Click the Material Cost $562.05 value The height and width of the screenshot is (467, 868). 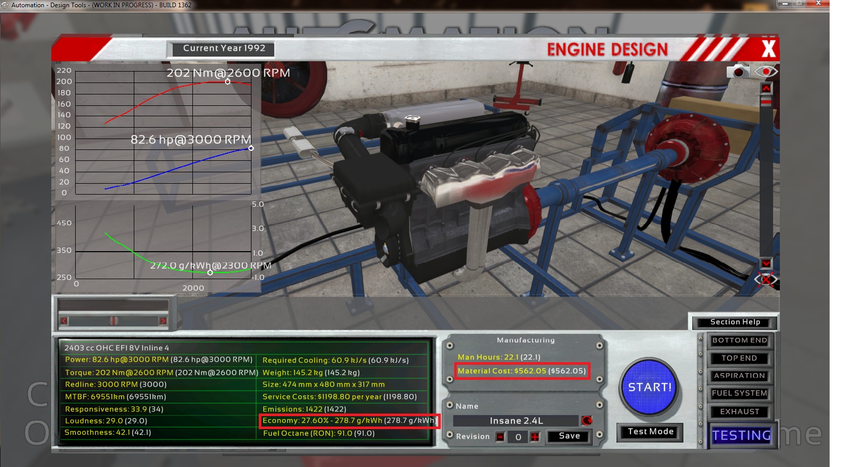point(522,371)
